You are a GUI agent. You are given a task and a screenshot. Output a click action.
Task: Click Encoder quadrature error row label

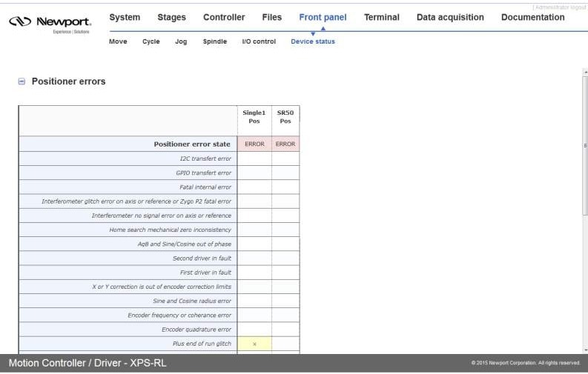(196, 330)
